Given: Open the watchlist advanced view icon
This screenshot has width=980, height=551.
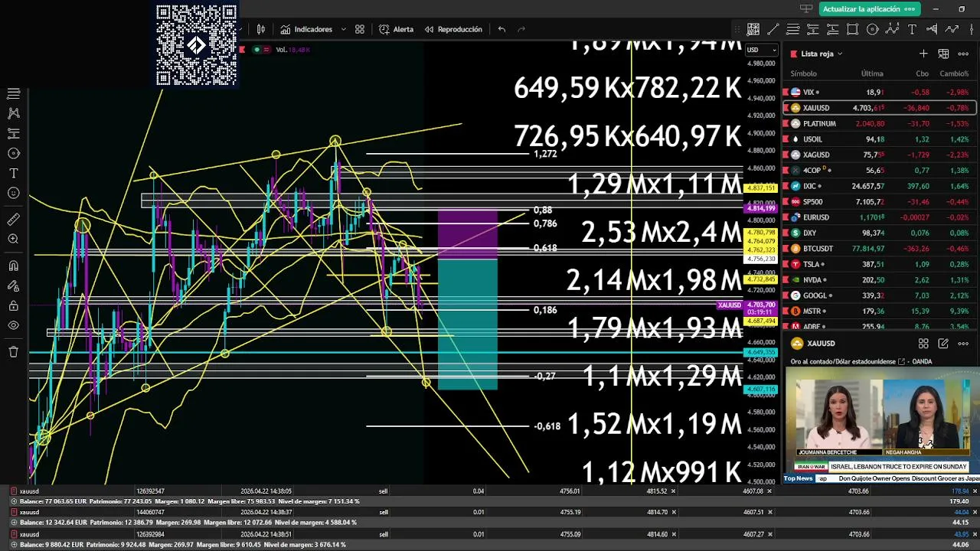Looking at the screenshot, I should (943, 54).
